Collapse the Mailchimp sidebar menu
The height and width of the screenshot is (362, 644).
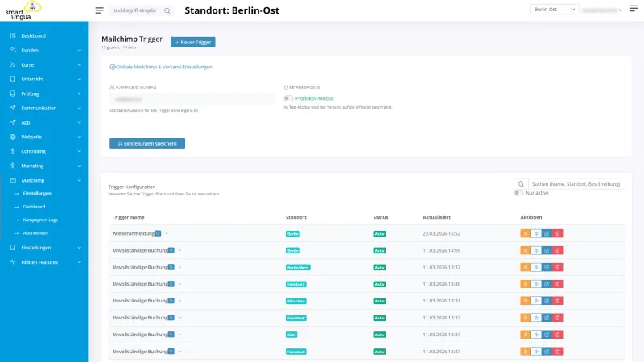pos(44,180)
